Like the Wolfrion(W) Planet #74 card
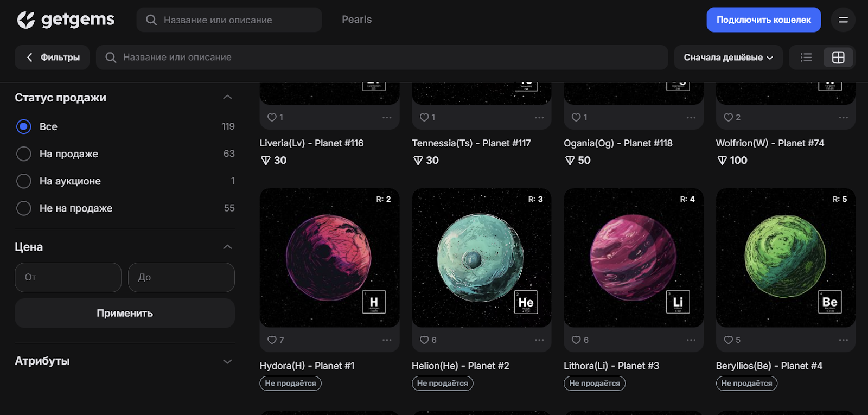This screenshot has height=415, width=868. (x=729, y=117)
